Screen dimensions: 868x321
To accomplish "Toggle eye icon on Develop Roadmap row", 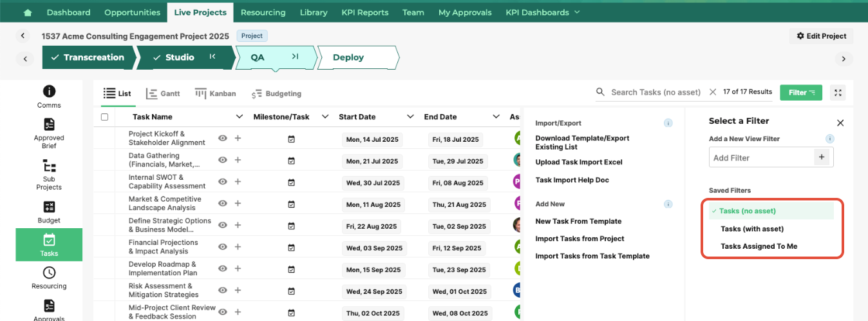I will coord(223,269).
